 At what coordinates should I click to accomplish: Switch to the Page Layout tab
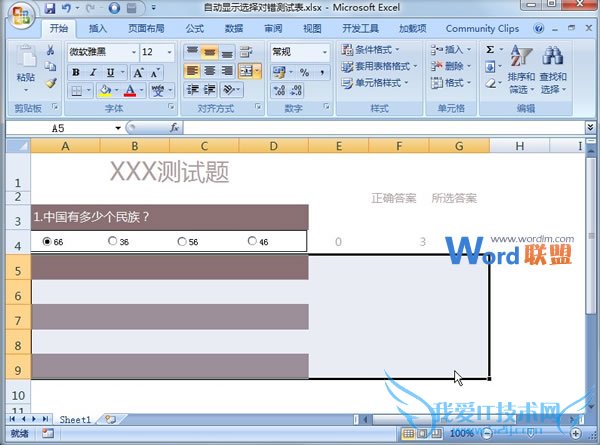point(146,28)
